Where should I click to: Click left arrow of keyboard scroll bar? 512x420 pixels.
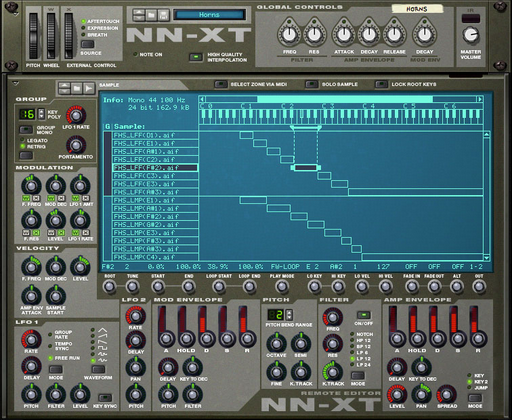click(202, 99)
